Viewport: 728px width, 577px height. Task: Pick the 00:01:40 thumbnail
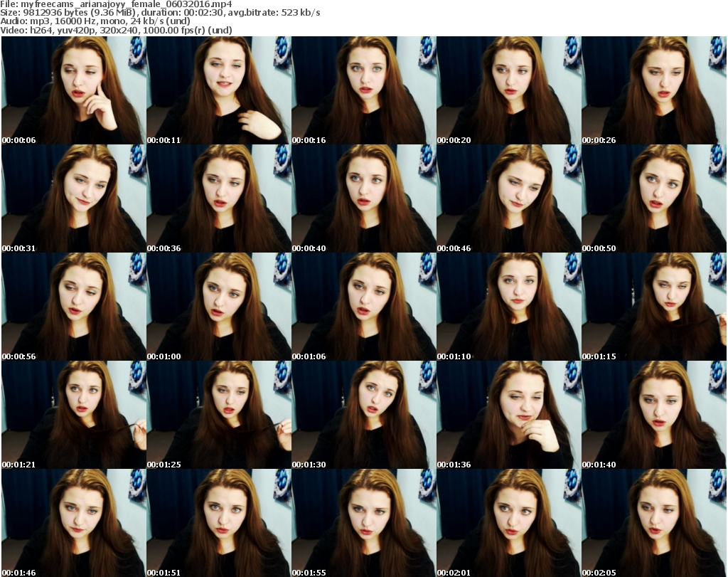(654, 415)
